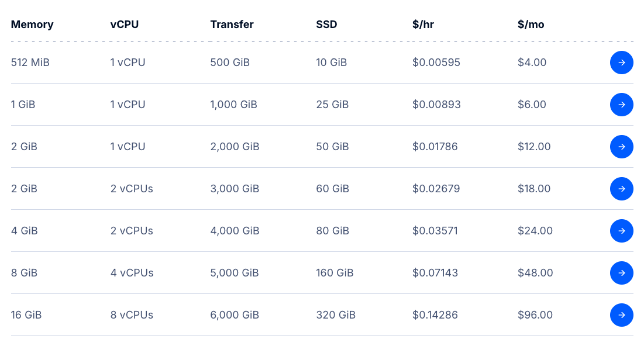Select the arrow for the $48.00 plan
The height and width of the screenshot is (346, 644).
pyautogui.click(x=621, y=273)
